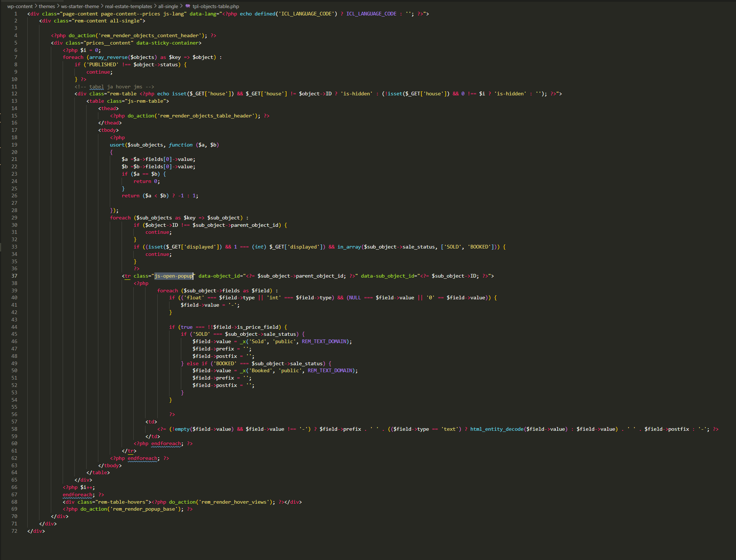The height and width of the screenshot is (560, 736).
Task: Click the 'Sold' translation string
Action: 257,341
